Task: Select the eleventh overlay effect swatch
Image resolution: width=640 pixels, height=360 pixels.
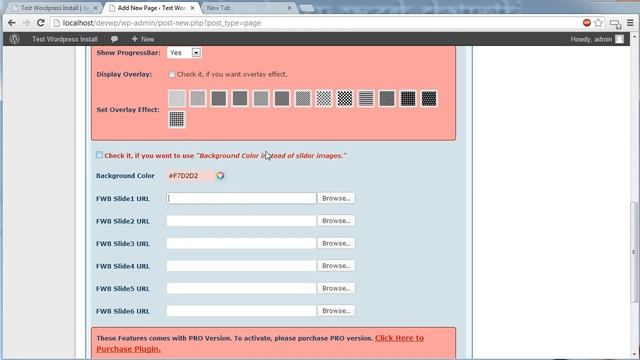Action: [x=387, y=98]
